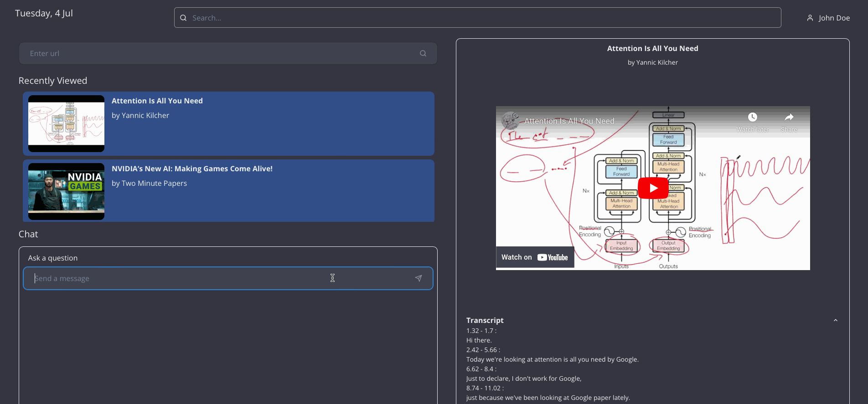This screenshot has width=868, height=404.
Task: Open the Attention Is All You Need thumbnail
Action: [x=66, y=123]
